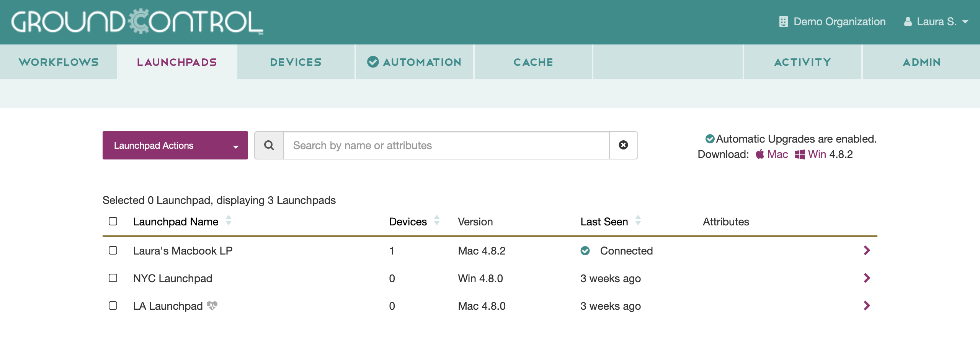Clear search with the X icon
Screen dimensions: 980x345
click(x=623, y=145)
